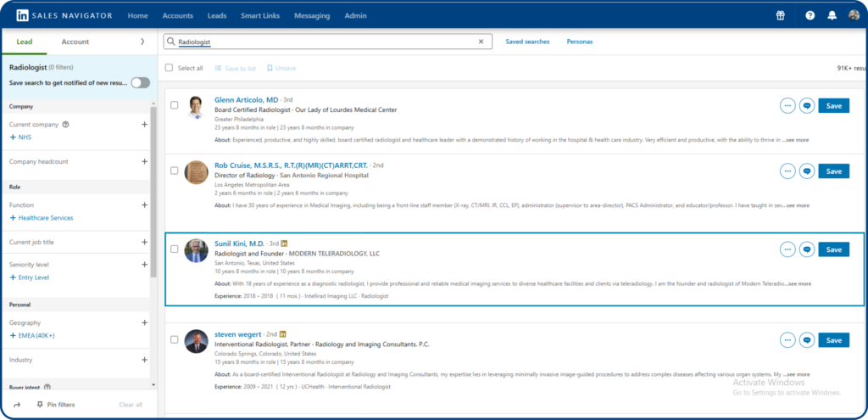Open the help question mark icon
The height and width of the screenshot is (420, 868).
click(810, 15)
